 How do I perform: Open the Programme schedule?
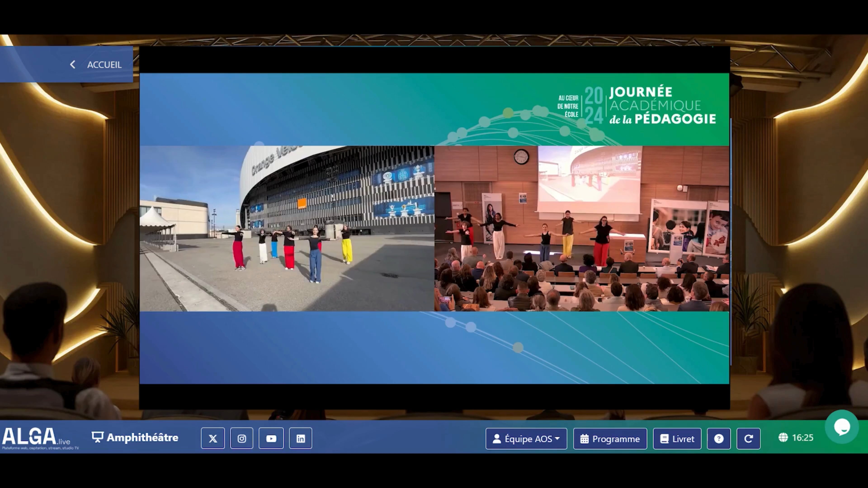610,439
